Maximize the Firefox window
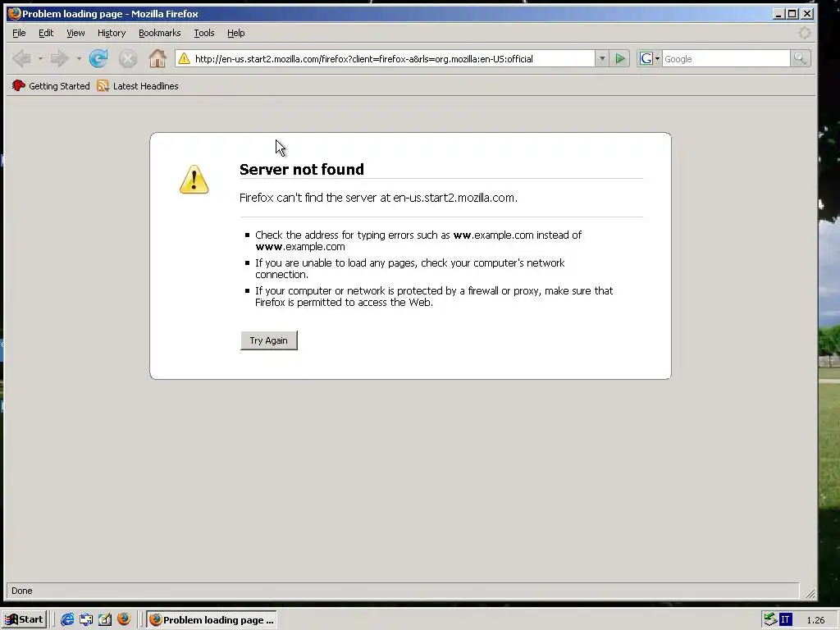The width and height of the screenshot is (840, 630). [792, 14]
